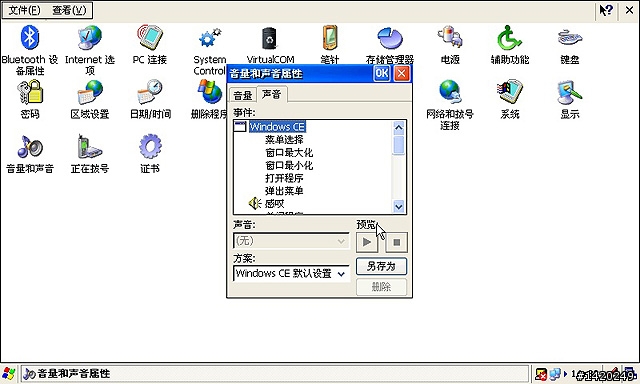Open accessibility (辅助功能) wheelchair icon
Image resolution: width=640 pixels, height=384 pixels.
pos(509,38)
